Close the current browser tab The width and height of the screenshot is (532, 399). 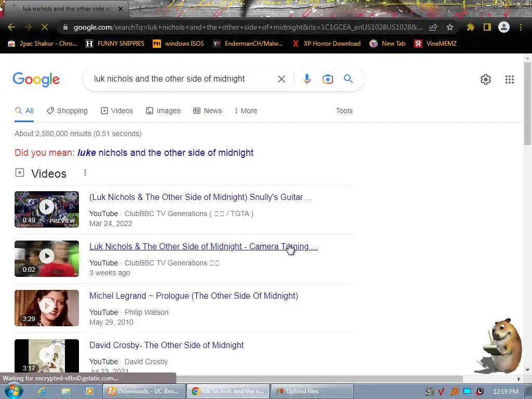point(121,9)
